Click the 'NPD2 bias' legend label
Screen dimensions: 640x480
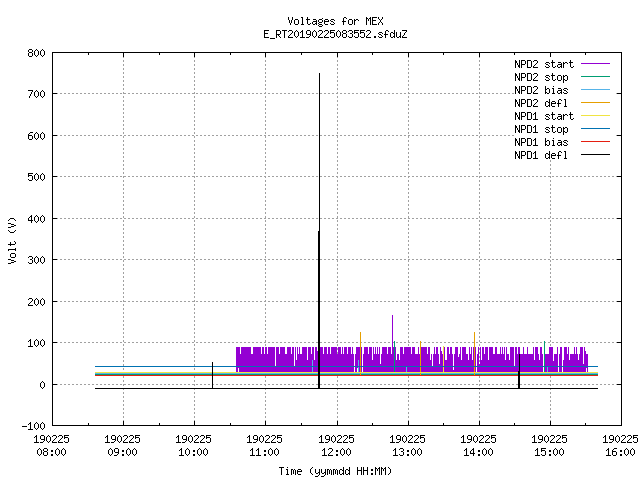pyautogui.click(x=541, y=90)
